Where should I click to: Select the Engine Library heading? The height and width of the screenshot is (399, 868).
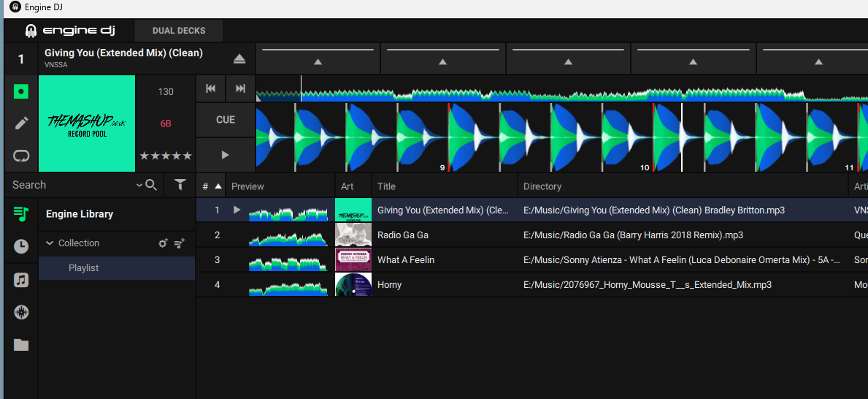[80, 214]
